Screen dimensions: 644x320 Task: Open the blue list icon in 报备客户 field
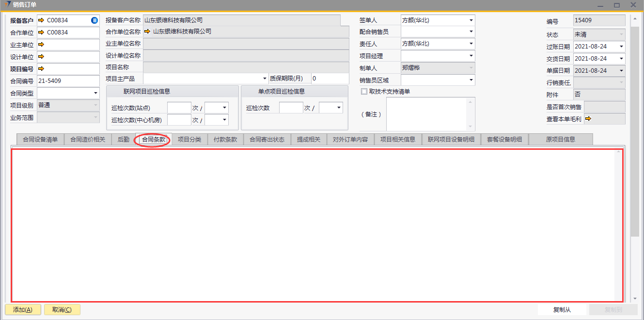coord(94,20)
